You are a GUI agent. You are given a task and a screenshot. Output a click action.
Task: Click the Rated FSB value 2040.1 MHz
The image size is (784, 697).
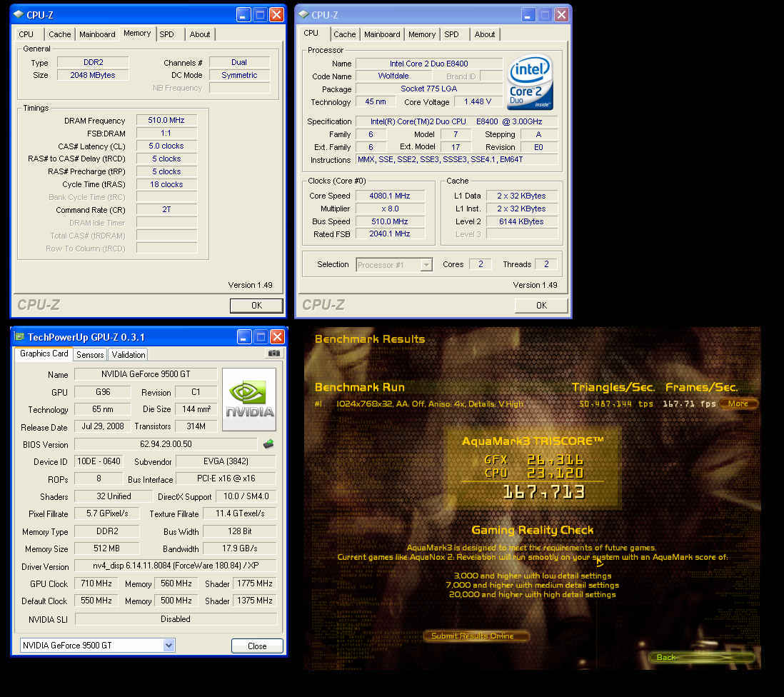pos(390,234)
